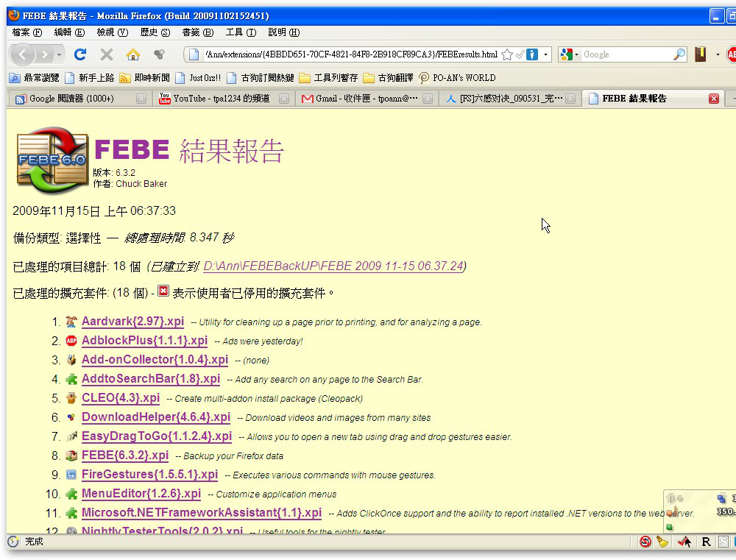Open the DownloadHelper{4.6.4}.xpi link
The image size is (736, 560).
pyautogui.click(x=156, y=417)
